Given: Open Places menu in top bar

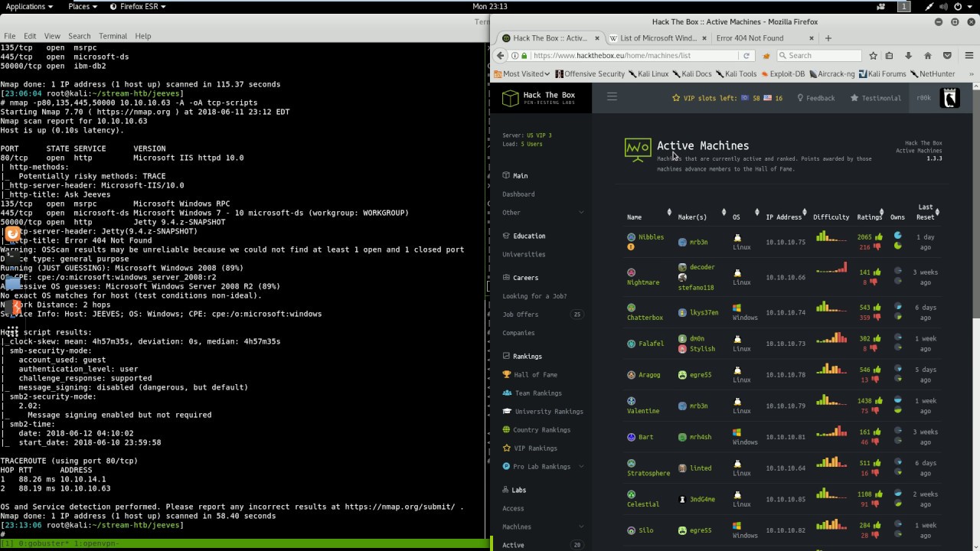Looking at the screenshot, I should [x=83, y=6].
